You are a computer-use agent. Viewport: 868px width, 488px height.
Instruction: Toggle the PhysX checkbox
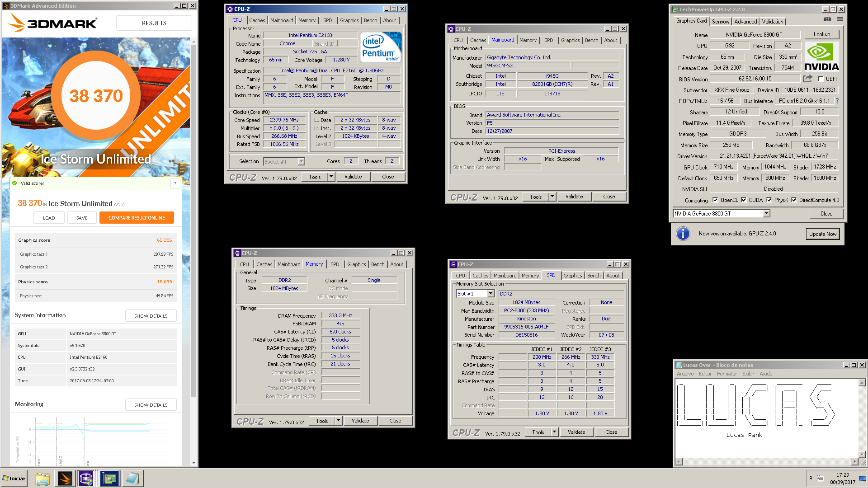[769, 200]
